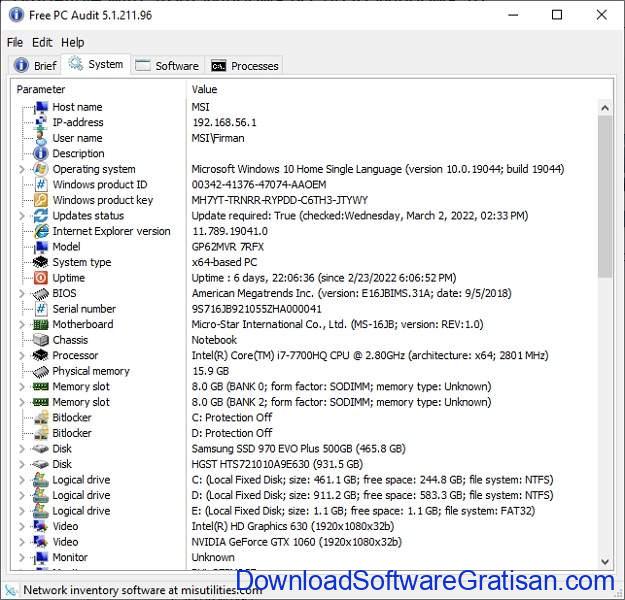
Task: Open the Edit menu
Action: (42, 42)
